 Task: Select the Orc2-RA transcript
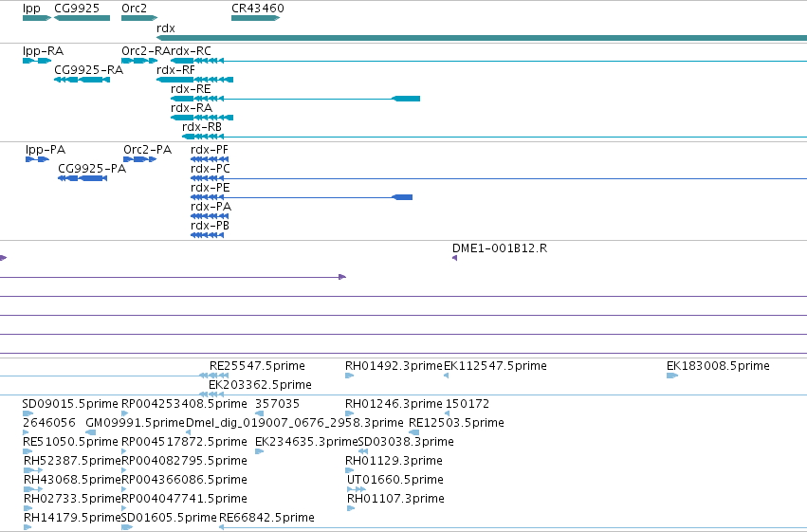[x=139, y=61]
